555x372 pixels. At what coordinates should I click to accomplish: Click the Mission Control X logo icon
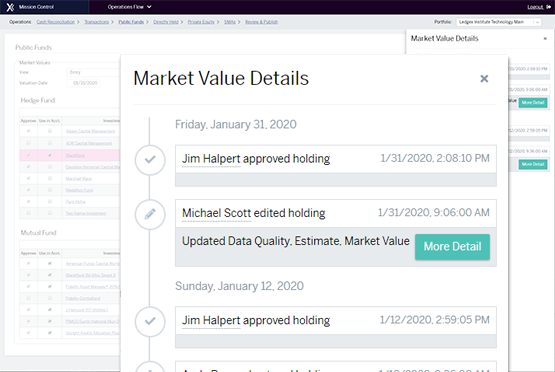pos(11,7)
